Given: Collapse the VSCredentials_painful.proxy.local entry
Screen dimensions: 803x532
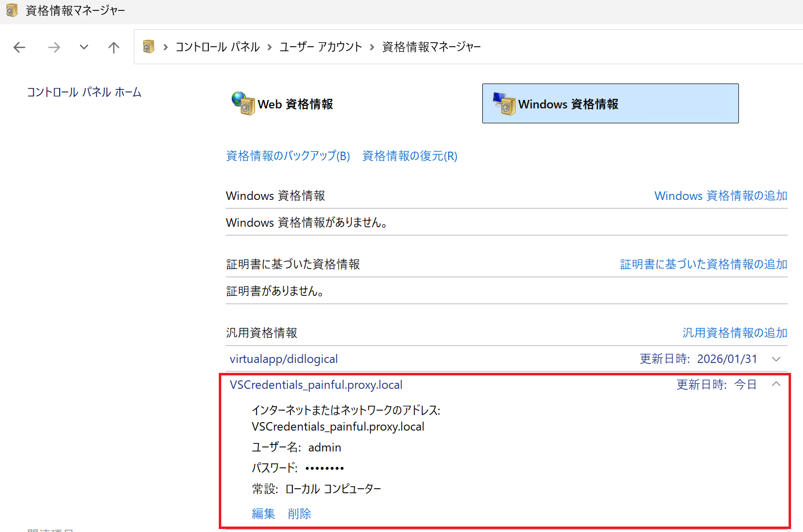Looking at the screenshot, I should (x=776, y=384).
